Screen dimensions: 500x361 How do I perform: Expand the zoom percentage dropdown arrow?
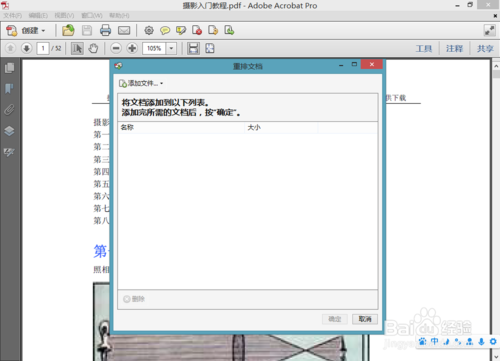coord(171,49)
